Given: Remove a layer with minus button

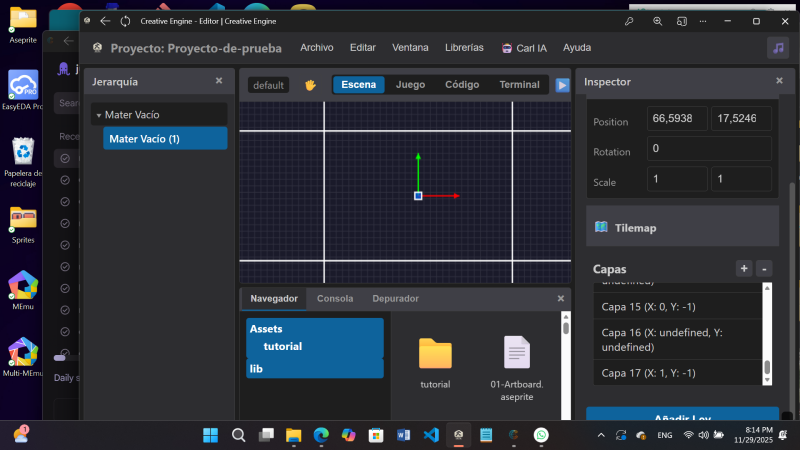Looking at the screenshot, I should click(764, 269).
